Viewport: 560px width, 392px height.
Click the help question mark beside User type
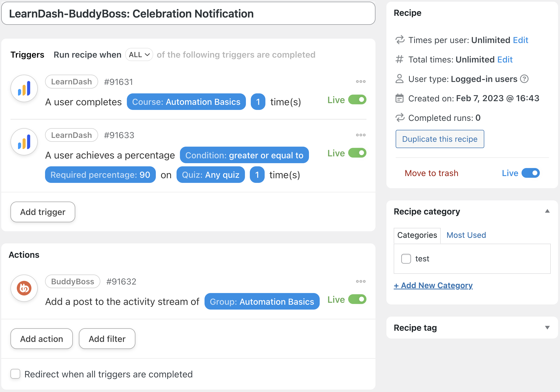524,79
